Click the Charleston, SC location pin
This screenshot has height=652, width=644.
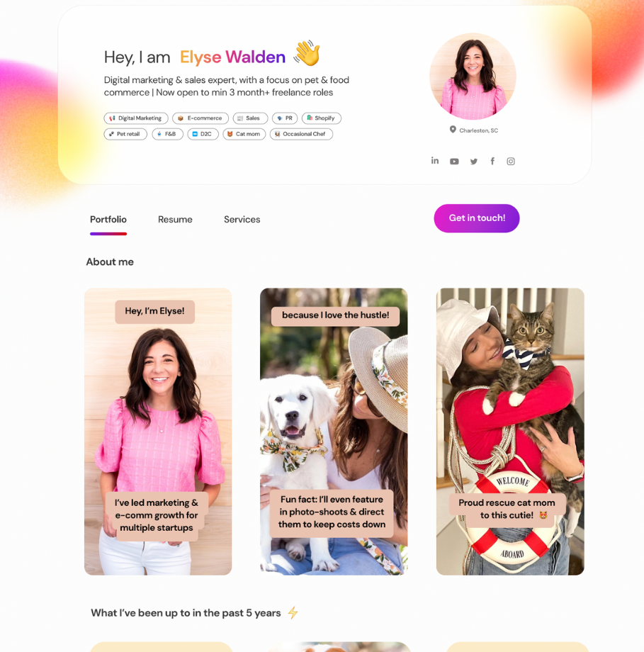coord(453,130)
